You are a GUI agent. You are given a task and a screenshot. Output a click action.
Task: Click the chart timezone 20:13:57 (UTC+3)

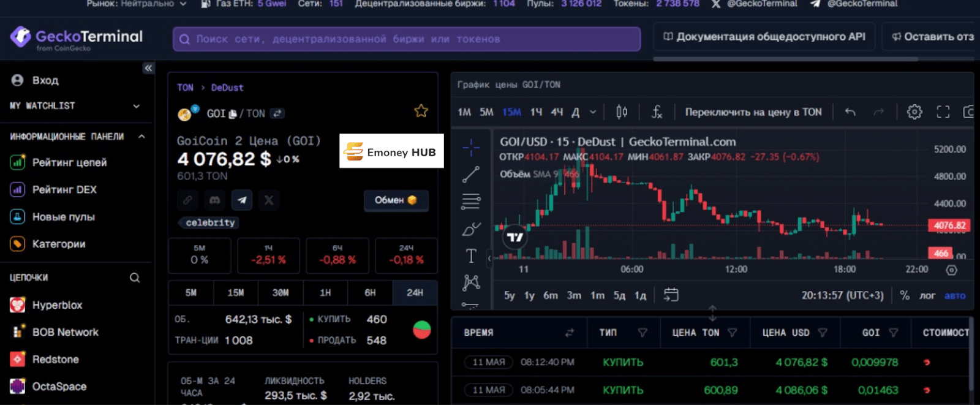click(843, 295)
